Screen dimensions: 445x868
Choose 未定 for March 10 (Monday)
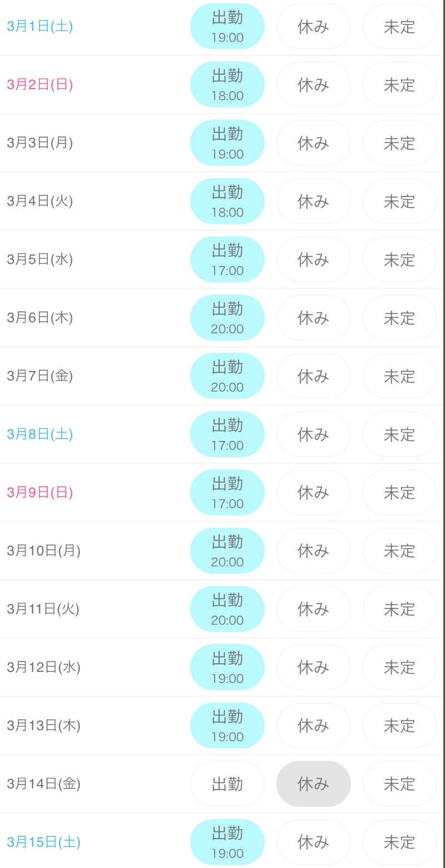tap(399, 551)
